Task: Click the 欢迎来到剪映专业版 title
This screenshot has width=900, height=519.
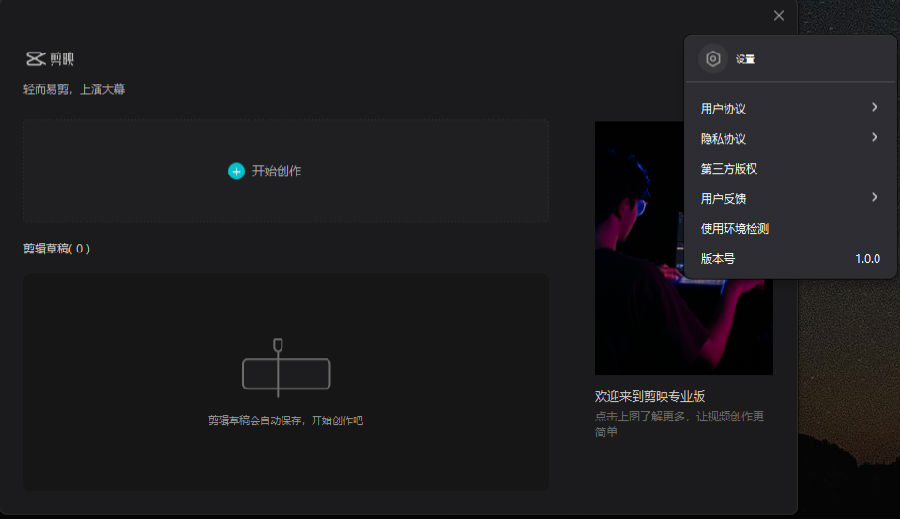Action: [650, 396]
